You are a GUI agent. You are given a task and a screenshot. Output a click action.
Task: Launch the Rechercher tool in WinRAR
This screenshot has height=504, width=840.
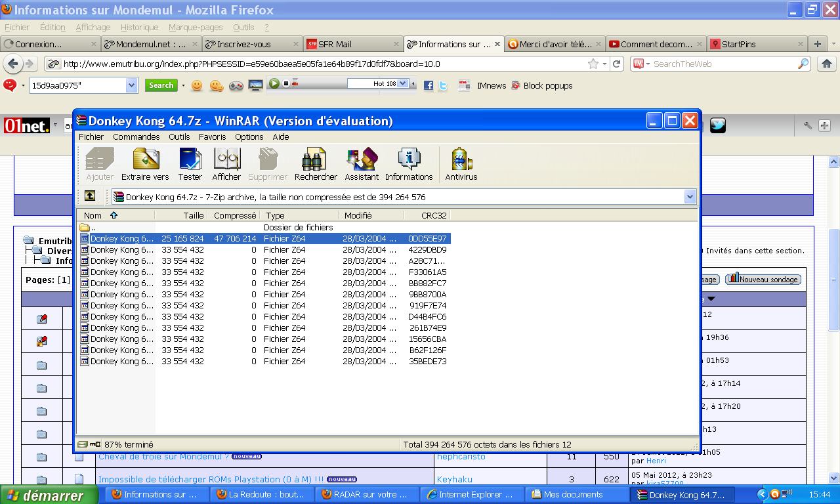pyautogui.click(x=314, y=163)
